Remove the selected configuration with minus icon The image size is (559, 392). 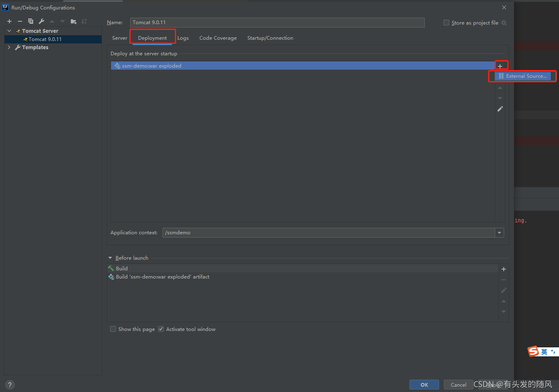pos(20,21)
